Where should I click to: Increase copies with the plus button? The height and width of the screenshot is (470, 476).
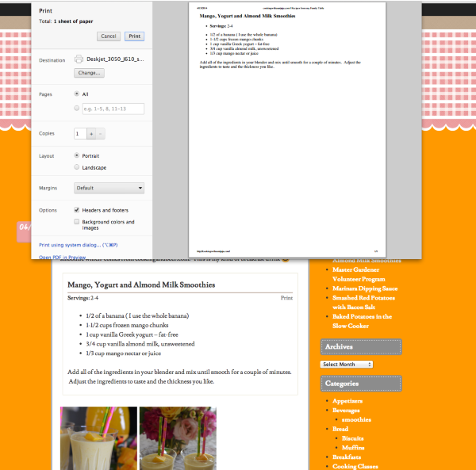point(91,133)
